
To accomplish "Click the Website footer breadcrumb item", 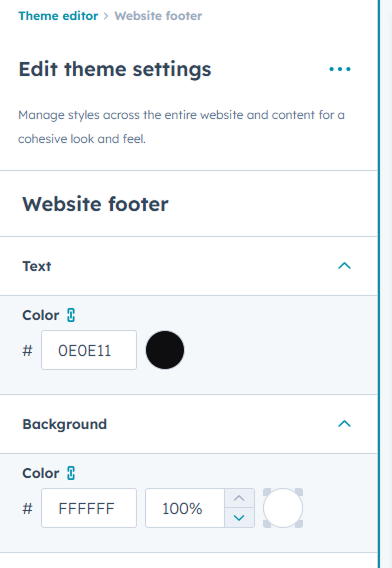I will 158,16.
